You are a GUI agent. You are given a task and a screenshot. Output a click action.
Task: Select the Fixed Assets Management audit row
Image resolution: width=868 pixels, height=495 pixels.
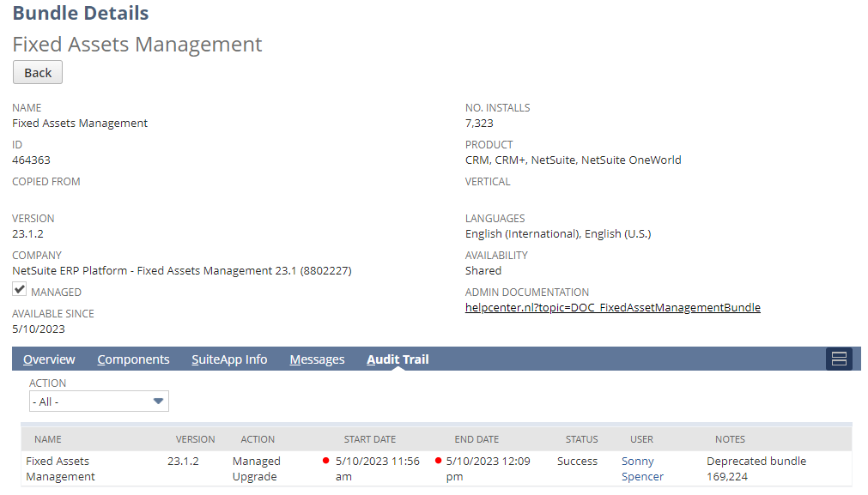60,468
